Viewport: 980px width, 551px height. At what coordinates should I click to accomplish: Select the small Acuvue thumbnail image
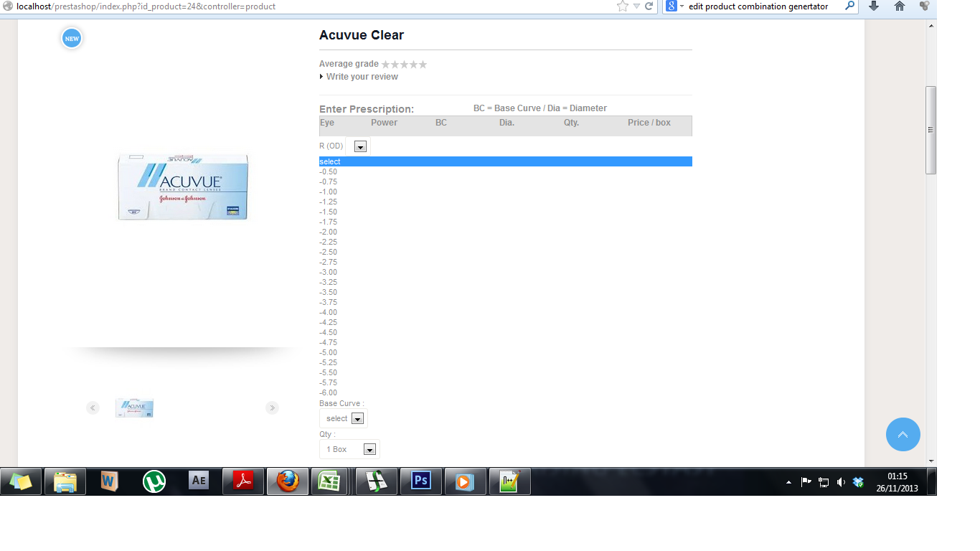point(135,408)
